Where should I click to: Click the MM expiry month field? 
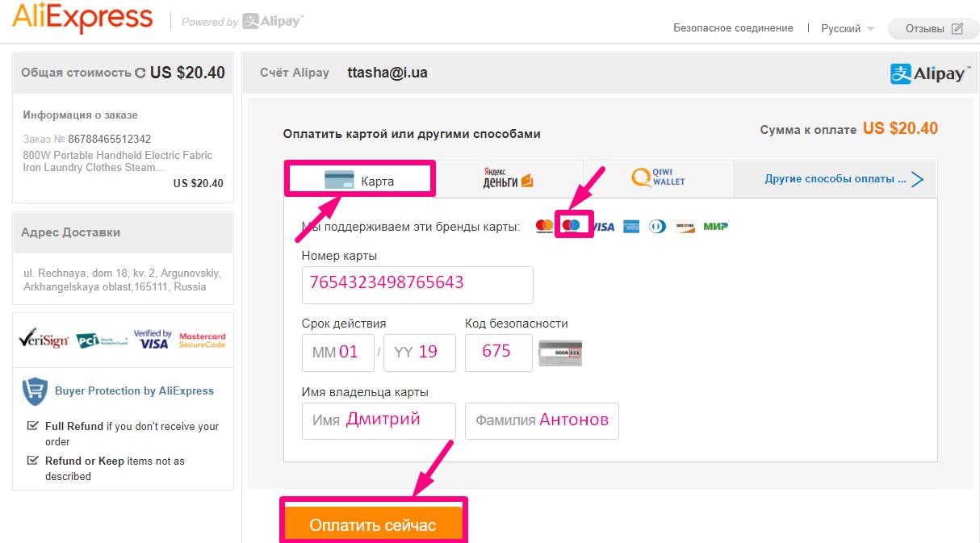[338, 353]
